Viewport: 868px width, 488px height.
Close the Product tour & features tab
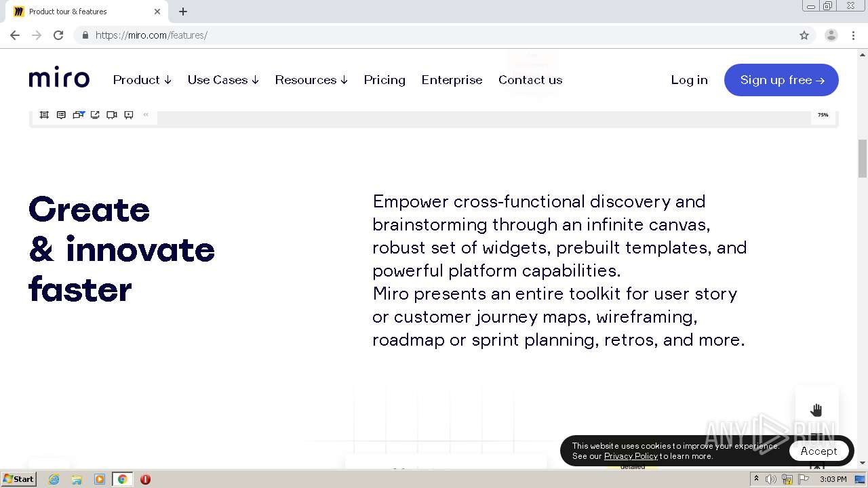pyautogui.click(x=157, y=12)
